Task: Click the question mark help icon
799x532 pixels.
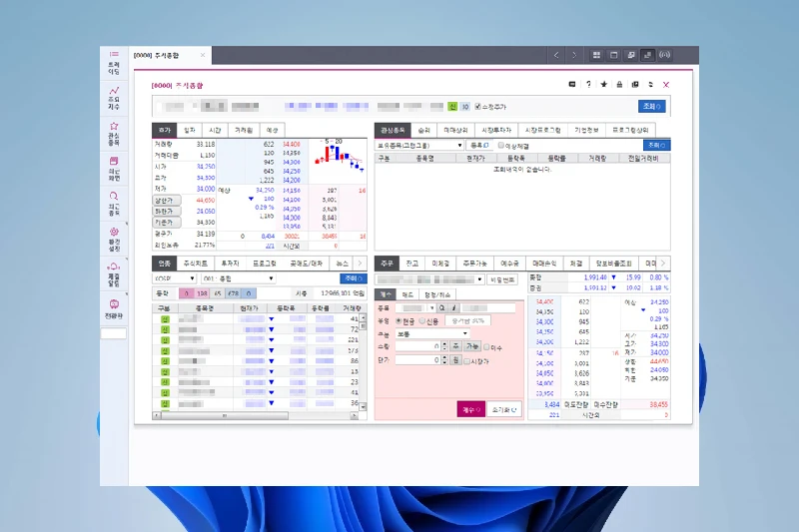Action: pyautogui.click(x=589, y=85)
